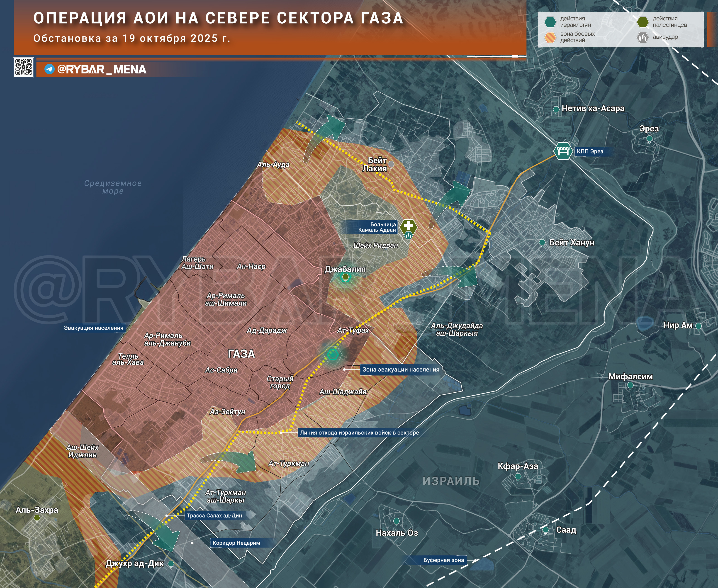Click the Palestinian actions hexagon in the legend

pos(642,22)
